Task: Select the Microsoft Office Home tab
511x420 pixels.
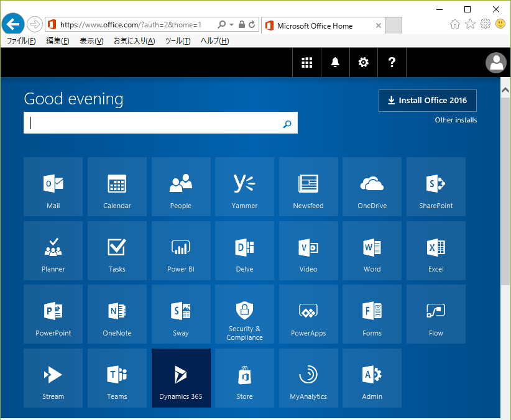Action: point(314,25)
